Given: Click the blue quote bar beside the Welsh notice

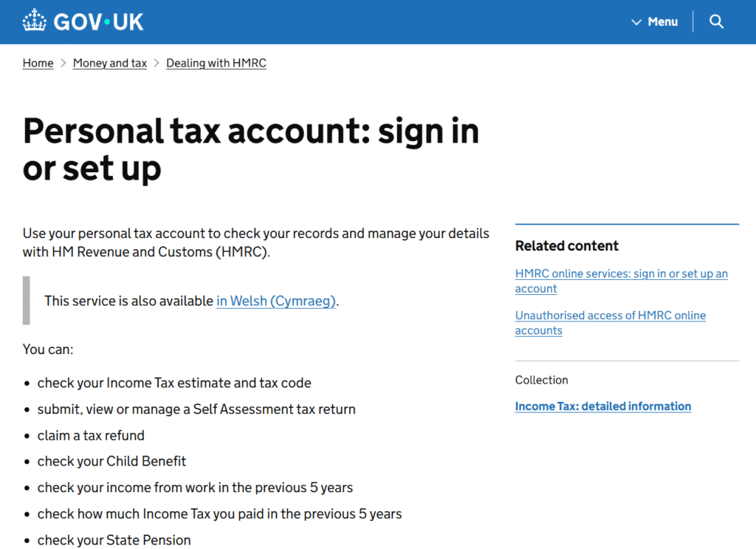Looking at the screenshot, I should (x=27, y=301).
